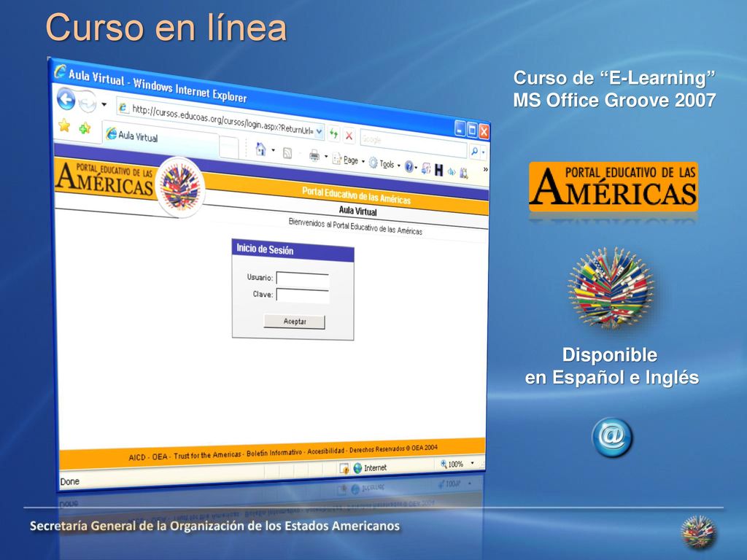Click the Usuario text field
Image resolution: width=747 pixels, height=560 pixels.
(x=303, y=280)
